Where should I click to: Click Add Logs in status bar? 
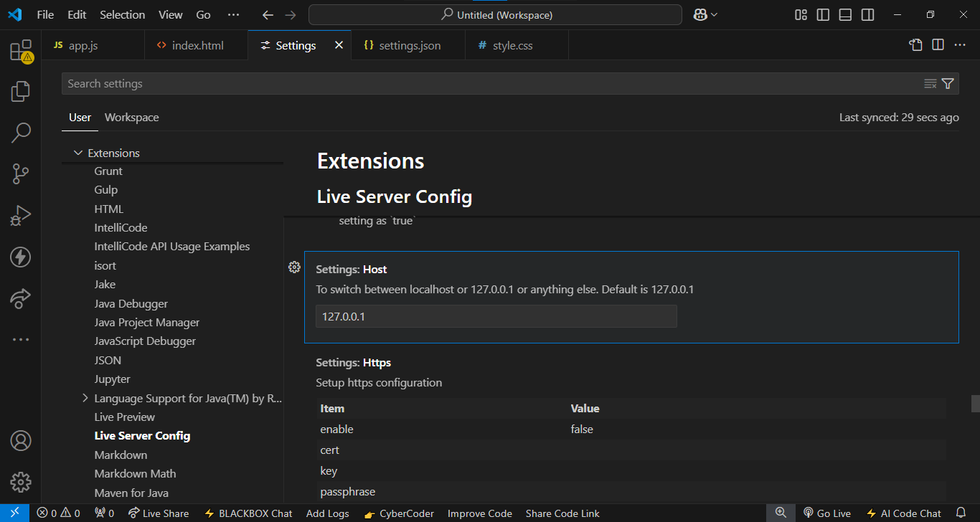(x=327, y=513)
